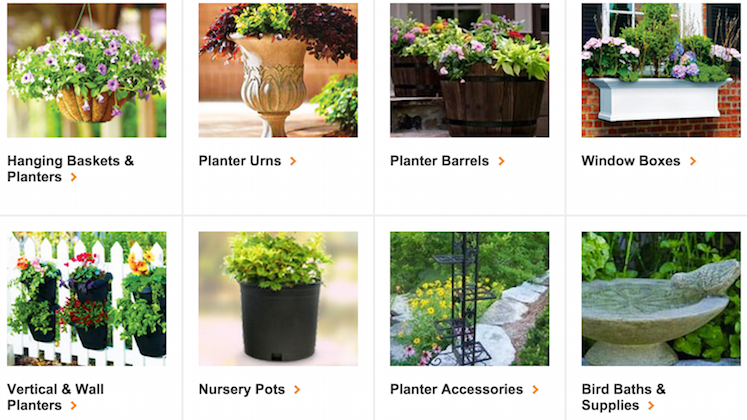Go to the Planter Barrels category
Image resolution: width=747 pixels, height=420 pixels.
pyautogui.click(x=439, y=161)
